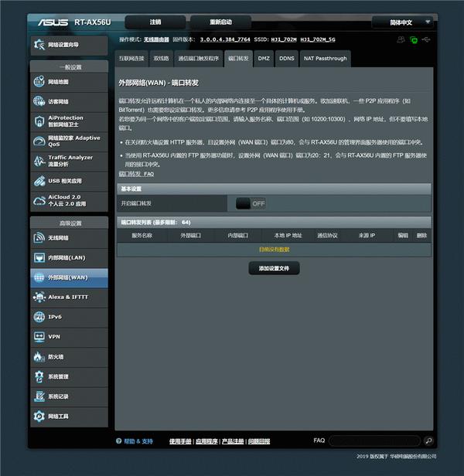The height and width of the screenshot is (476, 464).
Task: Open 防火墙 firewall flame icon
Action: click(x=39, y=357)
